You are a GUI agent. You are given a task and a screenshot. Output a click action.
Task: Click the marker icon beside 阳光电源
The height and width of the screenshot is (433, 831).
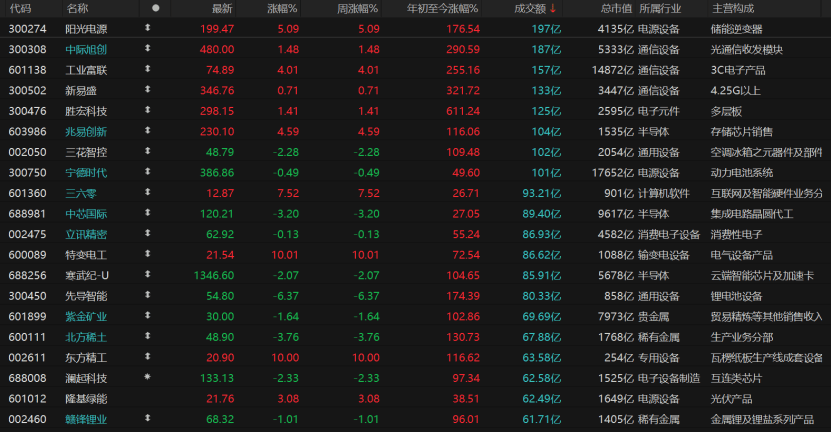[148, 29]
